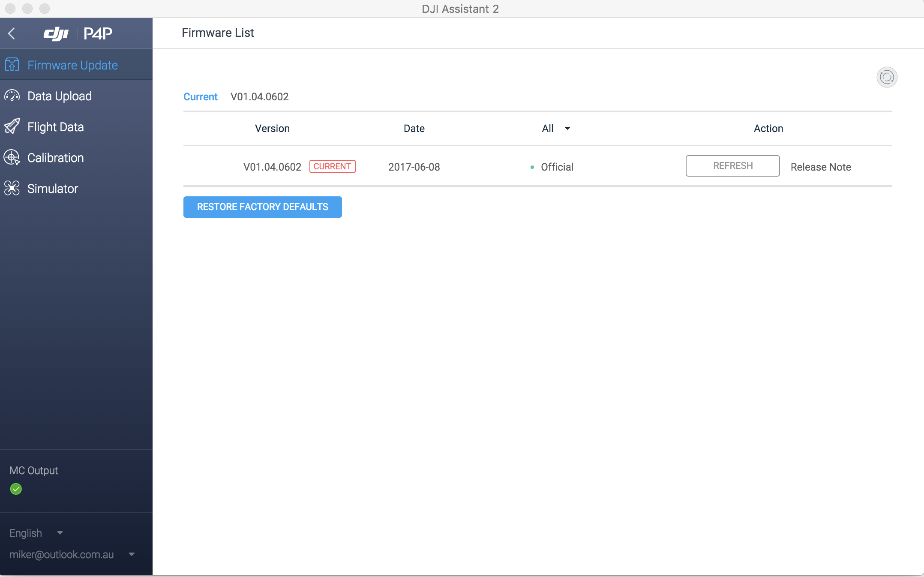Click the Current version label
The width and height of the screenshot is (924, 577).
tap(200, 97)
